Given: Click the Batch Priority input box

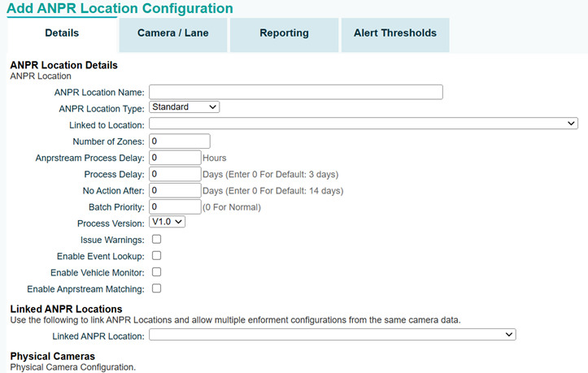Looking at the screenshot, I should click(175, 207).
